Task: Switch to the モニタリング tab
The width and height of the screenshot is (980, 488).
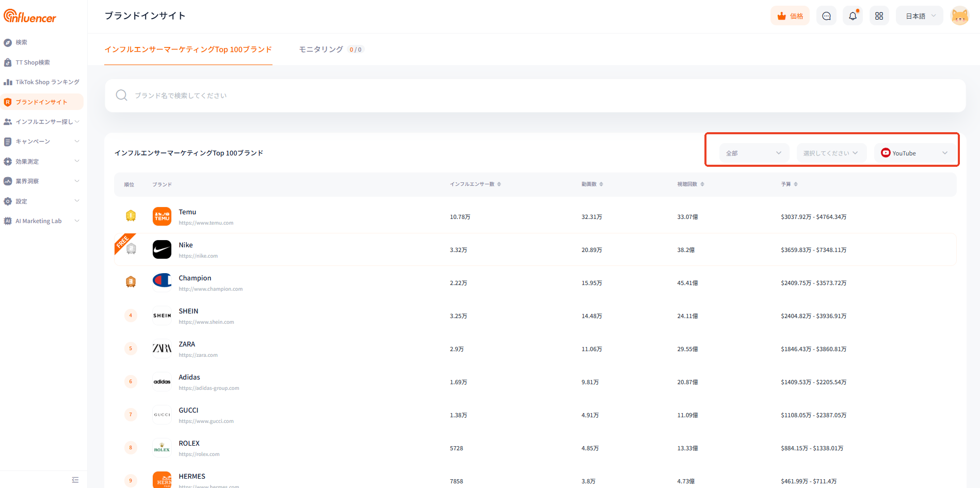Action: click(321, 50)
